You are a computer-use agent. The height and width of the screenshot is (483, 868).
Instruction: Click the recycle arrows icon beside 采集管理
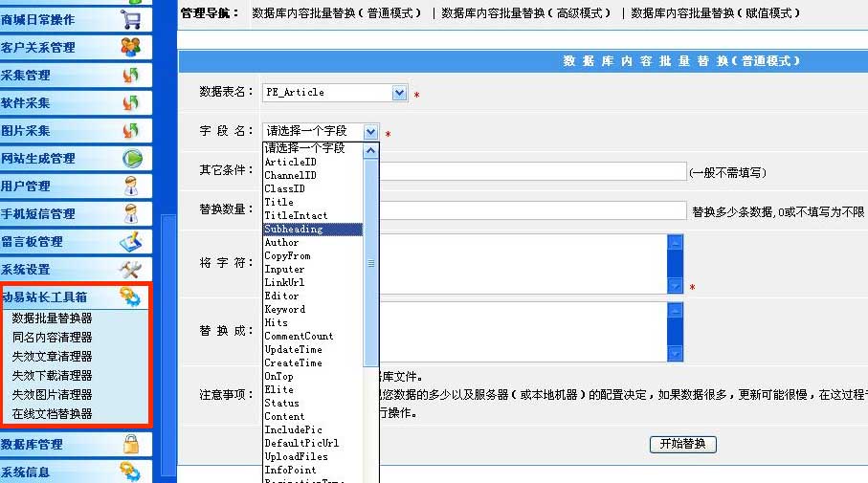click(x=131, y=75)
